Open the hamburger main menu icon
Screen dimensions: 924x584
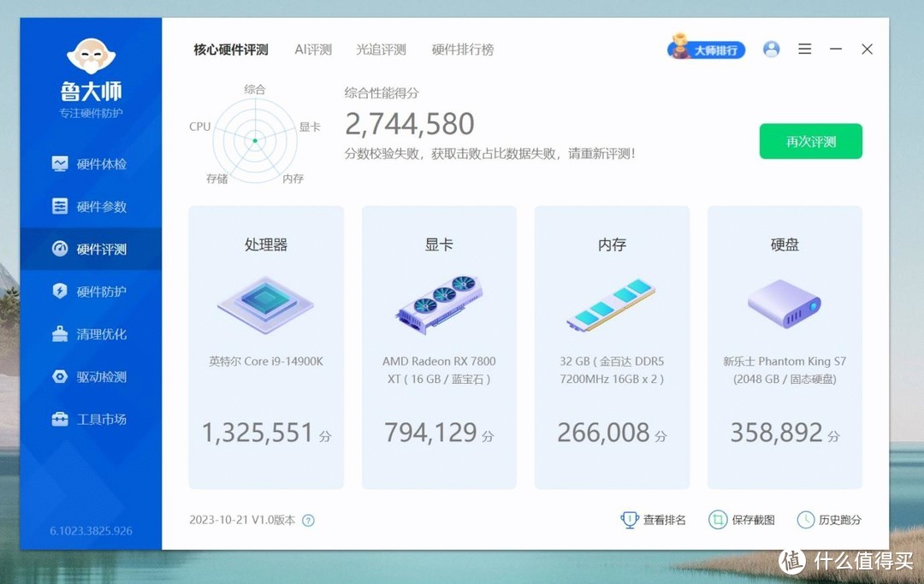coord(805,49)
